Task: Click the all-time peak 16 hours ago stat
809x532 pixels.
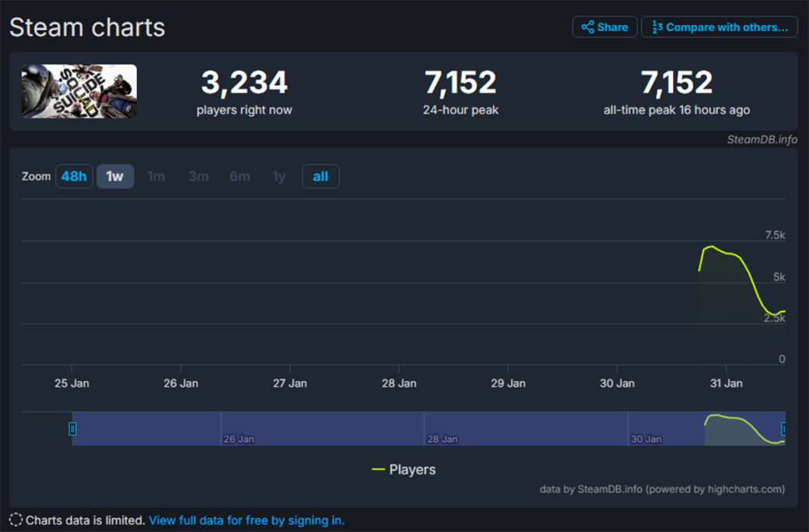Action: [677, 92]
